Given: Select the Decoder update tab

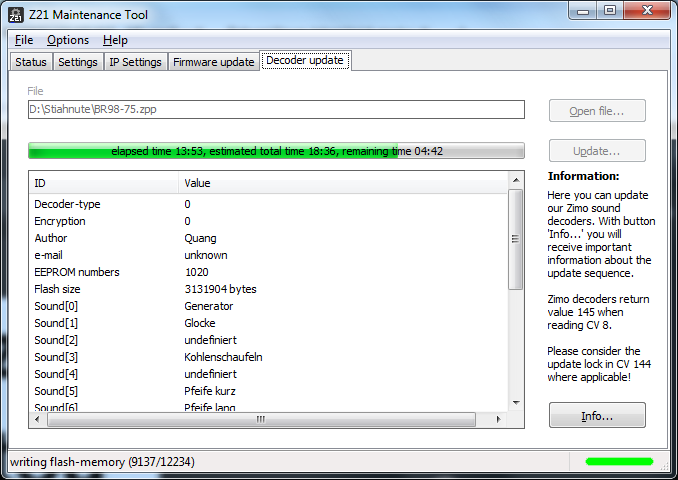Looking at the screenshot, I should (305, 61).
